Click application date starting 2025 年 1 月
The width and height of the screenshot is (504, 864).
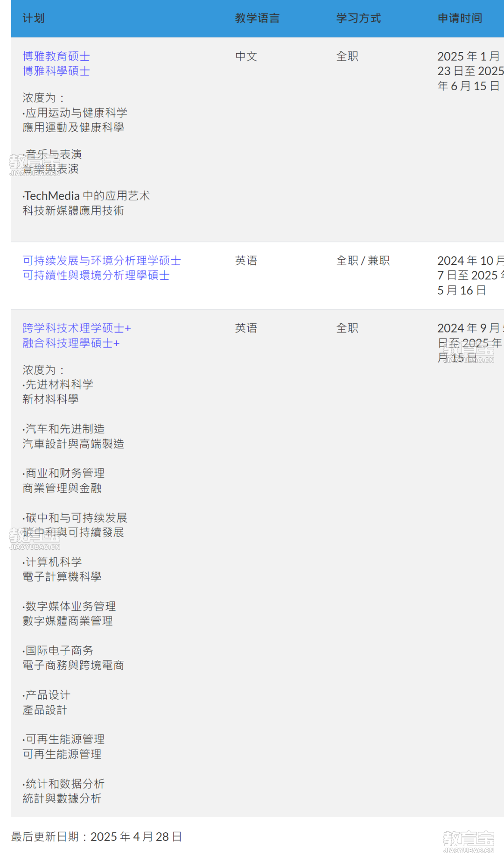point(470,71)
